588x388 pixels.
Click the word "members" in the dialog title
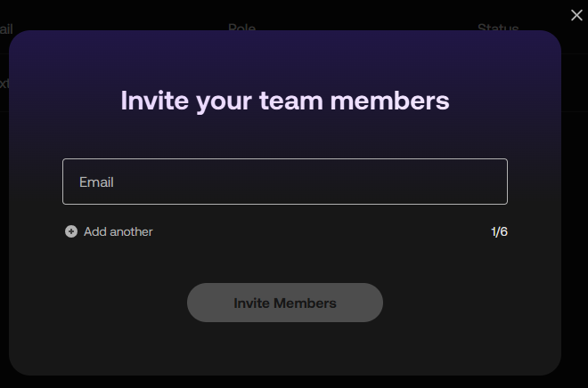coord(389,100)
